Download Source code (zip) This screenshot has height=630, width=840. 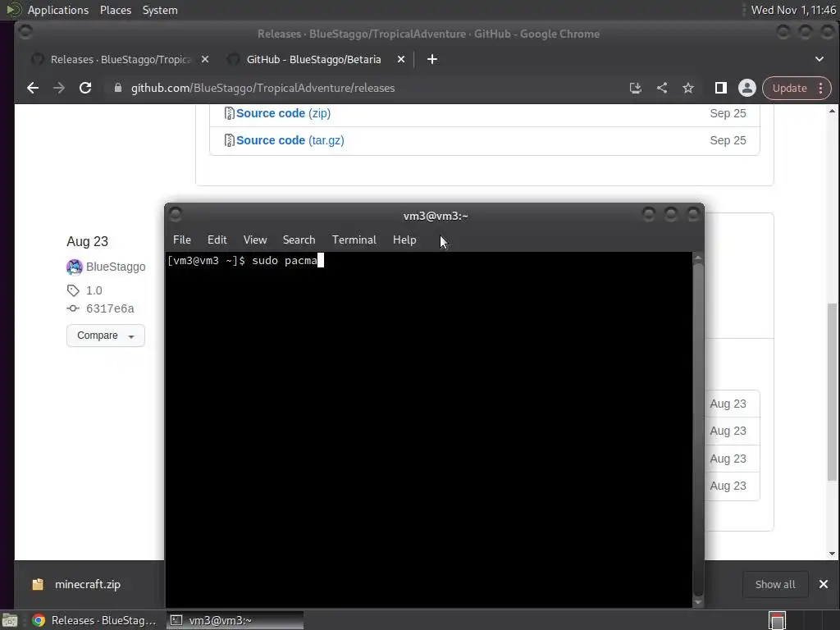[x=283, y=113]
